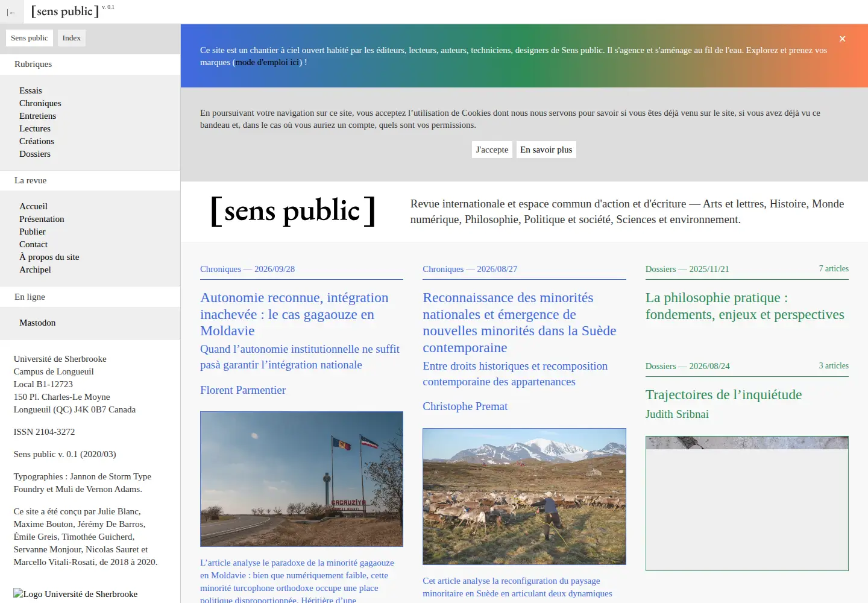
Task: Open Trajectoires de l'inquiétude dossier
Action: pos(723,395)
